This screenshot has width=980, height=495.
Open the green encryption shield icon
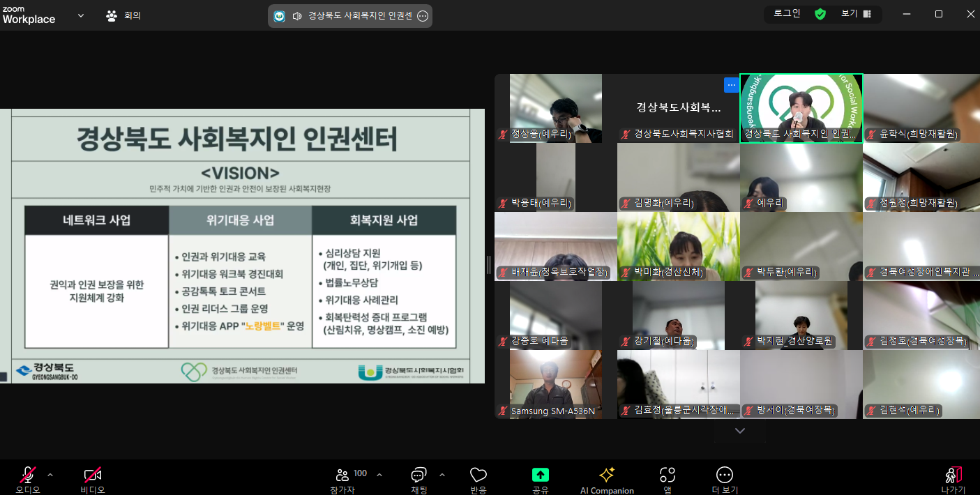(x=820, y=14)
